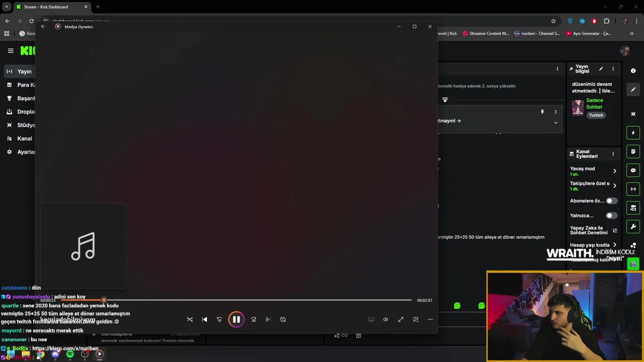The image size is (644, 362).
Task: Select the Stream - Kick Dashboard tab
Action: [51, 7]
